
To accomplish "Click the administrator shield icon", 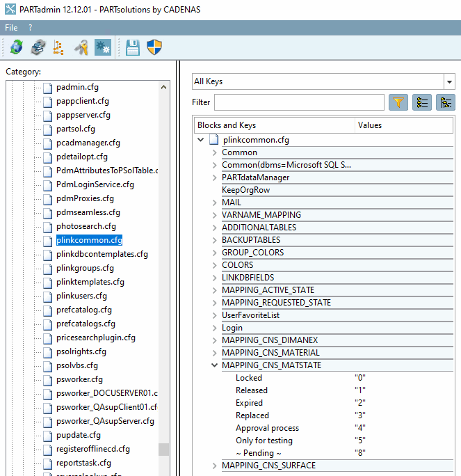I will [x=154, y=47].
